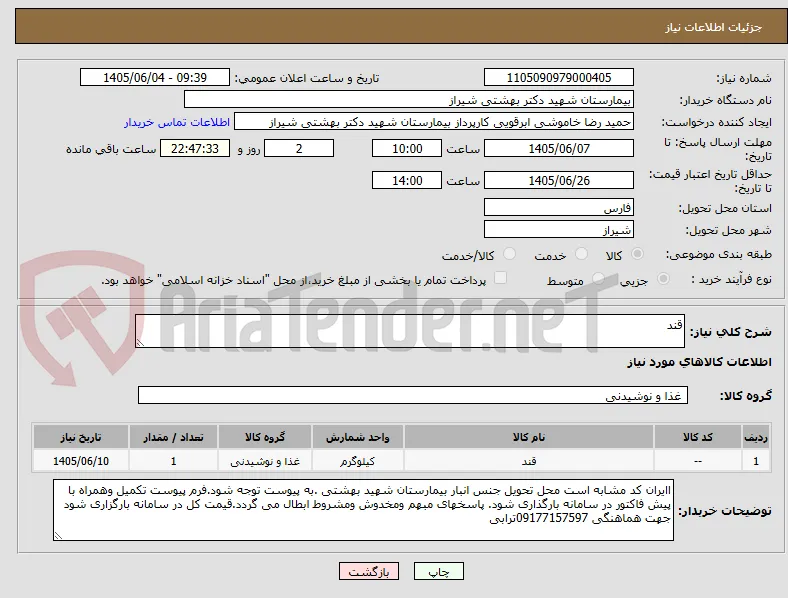Click the delivery city field شیراز
The height and width of the screenshot is (598, 788).
click(558, 229)
